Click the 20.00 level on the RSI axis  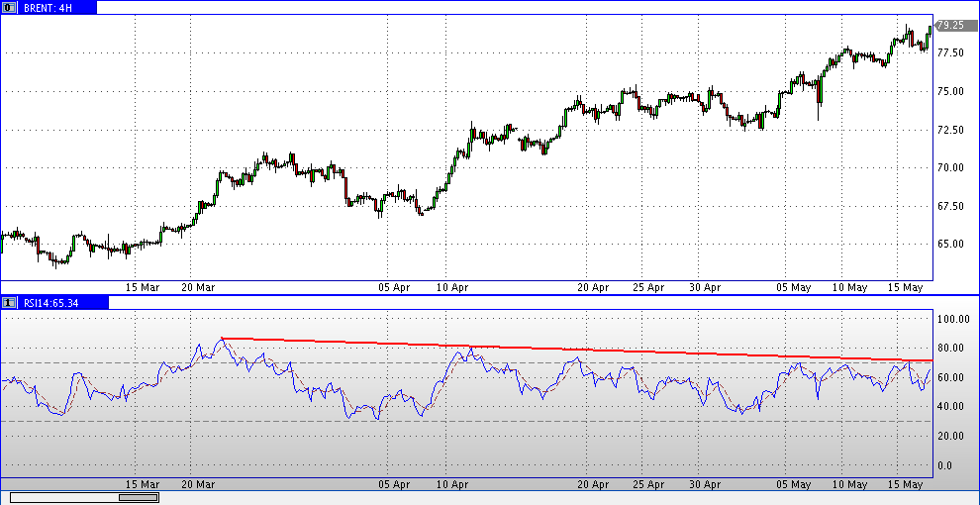click(x=950, y=436)
